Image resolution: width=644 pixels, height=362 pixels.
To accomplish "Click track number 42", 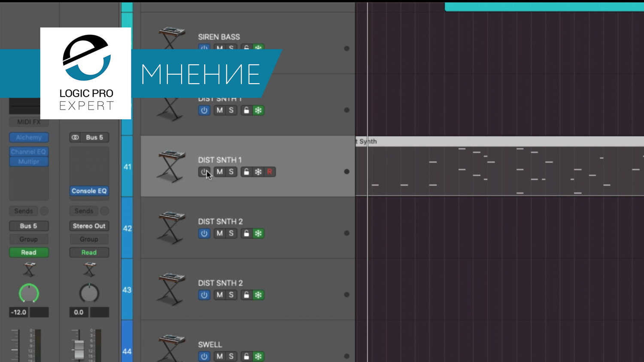I will coord(128,228).
